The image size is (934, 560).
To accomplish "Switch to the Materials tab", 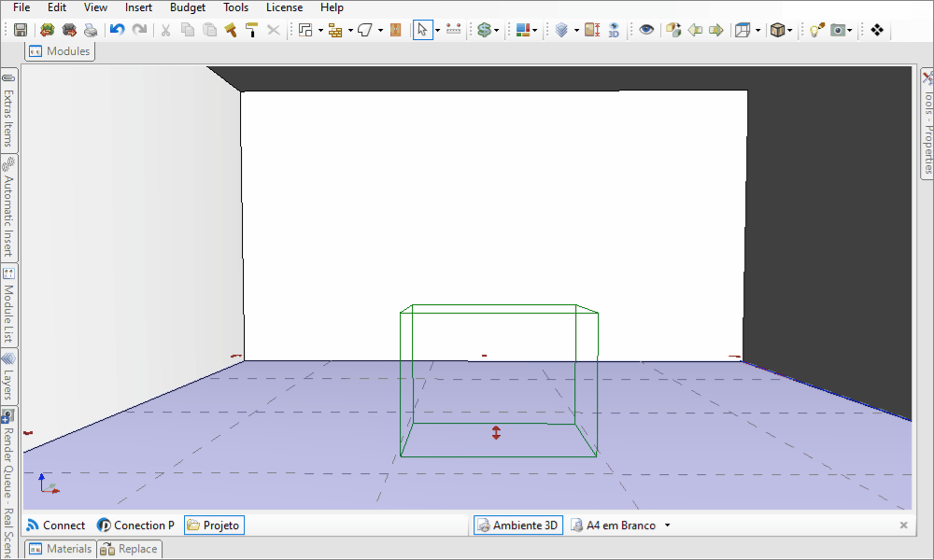I will click(x=60, y=549).
